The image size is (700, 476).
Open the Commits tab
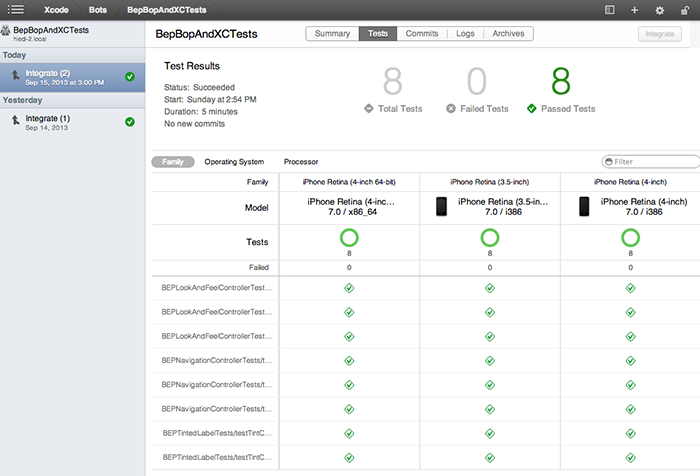coord(422,33)
